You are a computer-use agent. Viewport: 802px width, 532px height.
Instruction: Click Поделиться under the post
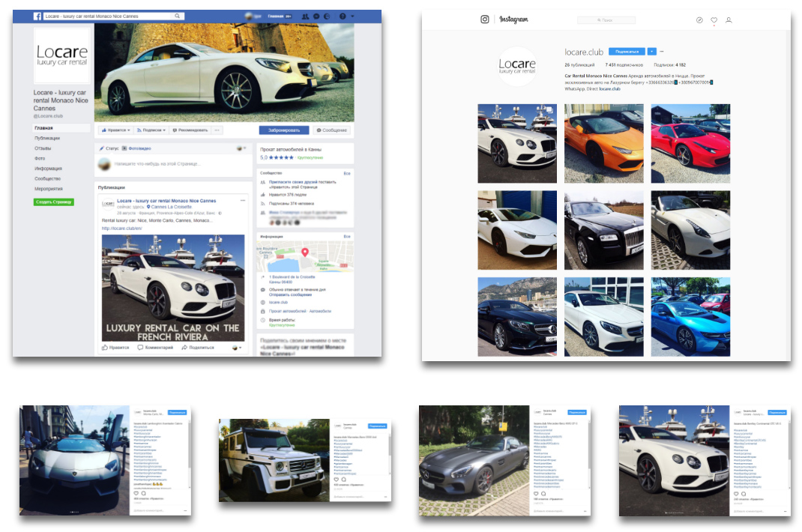198,348
